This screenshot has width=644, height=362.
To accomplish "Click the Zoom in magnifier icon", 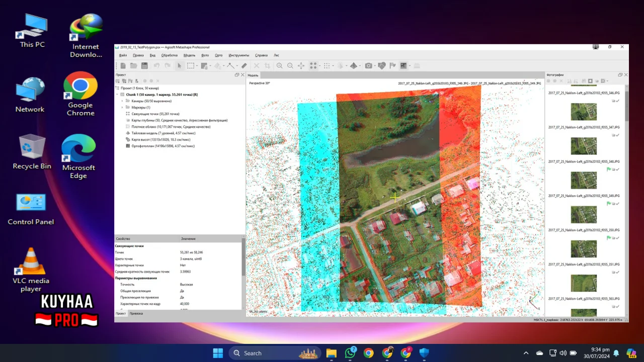I will 279,65.
